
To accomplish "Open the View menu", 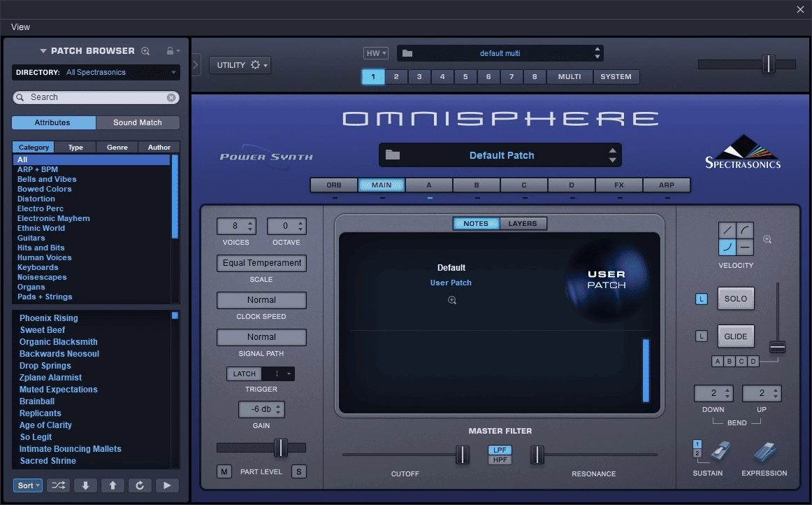I will pos(21,27).
